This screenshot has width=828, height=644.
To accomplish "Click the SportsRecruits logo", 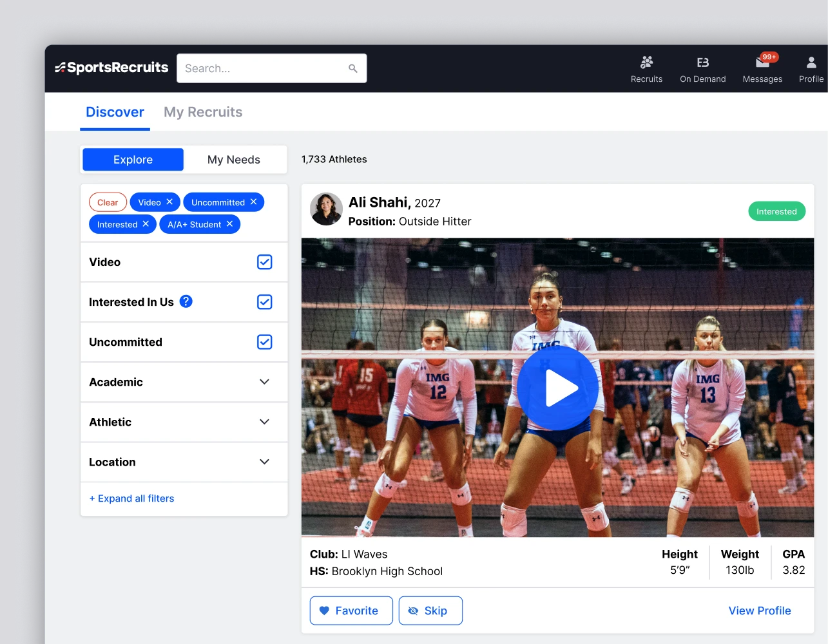I will (111, 68).
